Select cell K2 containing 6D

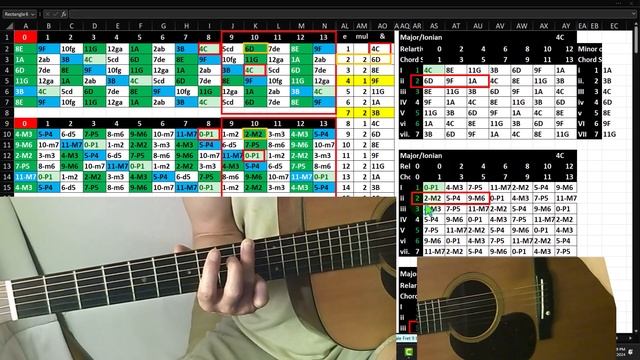[255, 49]
